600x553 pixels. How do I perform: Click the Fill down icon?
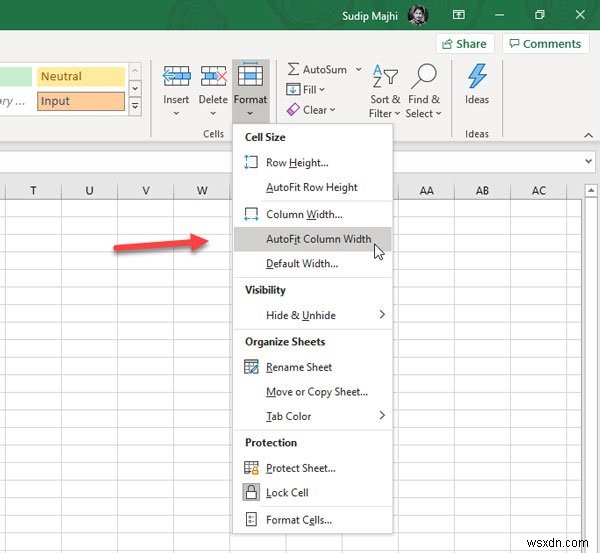click(x=293, y=90)
